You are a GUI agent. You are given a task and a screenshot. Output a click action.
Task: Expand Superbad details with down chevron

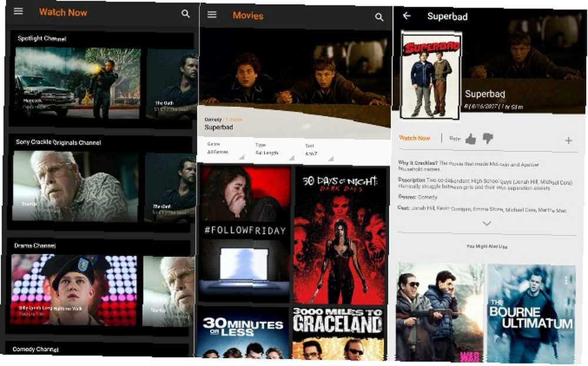(x=486, y=224)
